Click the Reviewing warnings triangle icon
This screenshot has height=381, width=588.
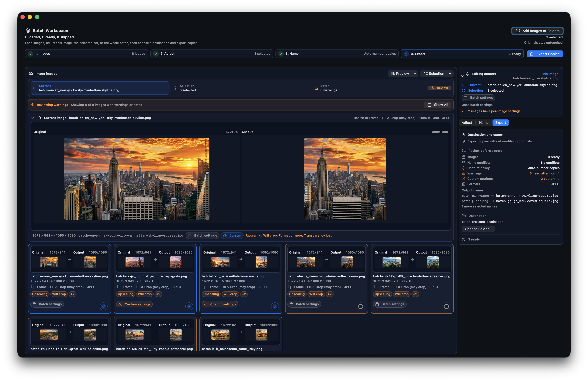point(32,105)
